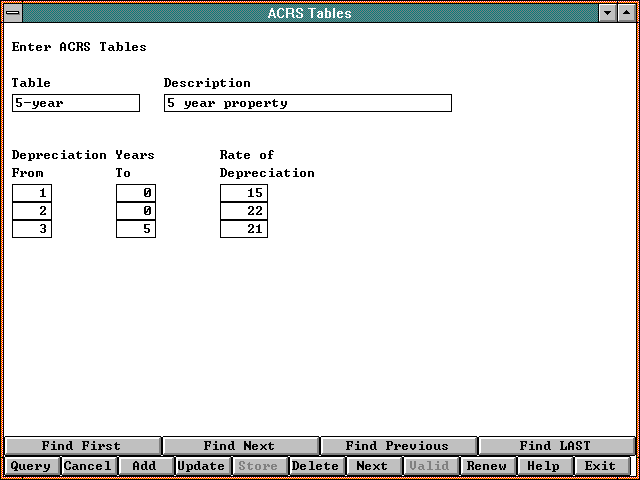Advance with the Next button
The height and width of the screenshot is (480, 640).
[x=372, y=466]
